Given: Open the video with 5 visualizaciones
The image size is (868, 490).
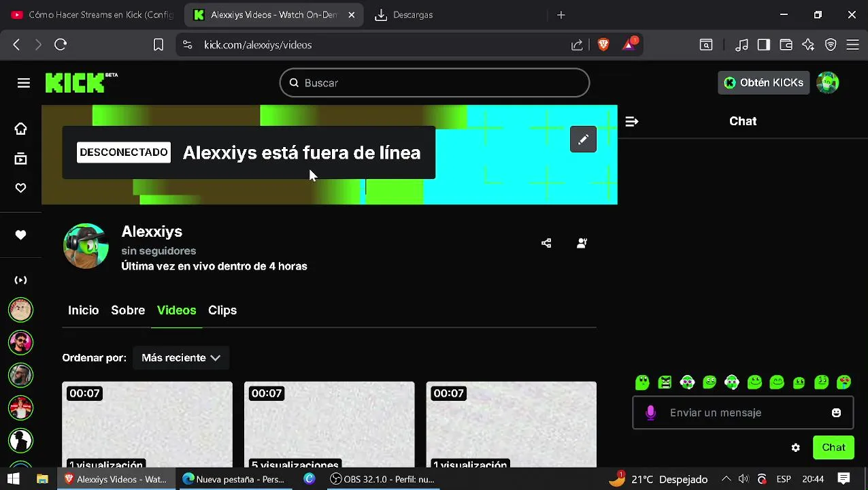Looking at the screenshot, I should click(x=329, y=425).
